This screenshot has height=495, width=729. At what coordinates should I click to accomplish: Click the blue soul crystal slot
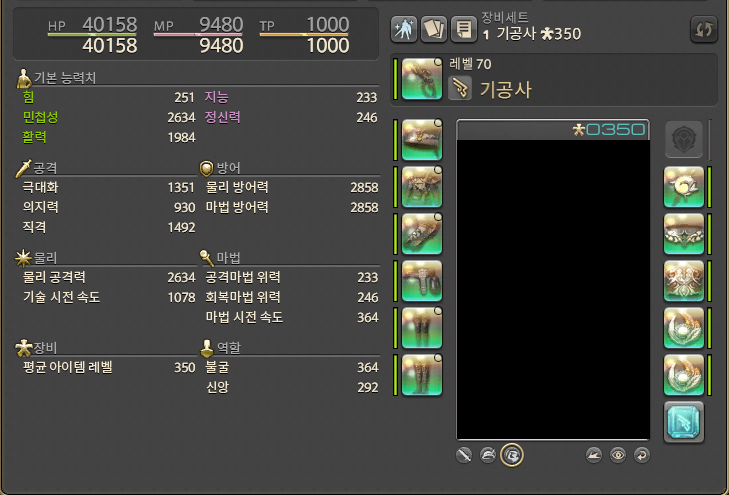pos(683,422)
